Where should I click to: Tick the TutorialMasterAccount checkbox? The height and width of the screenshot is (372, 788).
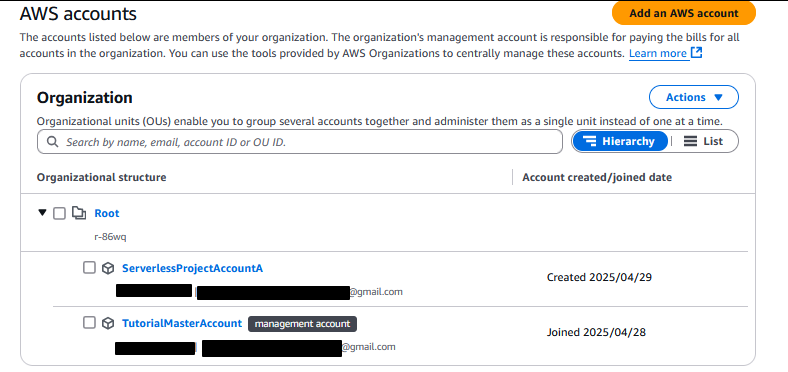click(x=89, y=322)
